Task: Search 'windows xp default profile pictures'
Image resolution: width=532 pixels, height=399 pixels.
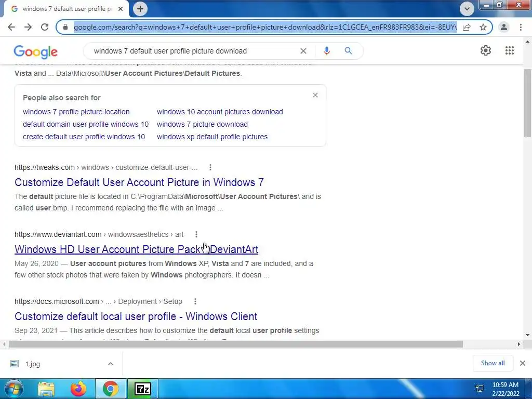Action: [x=212, y=137]
